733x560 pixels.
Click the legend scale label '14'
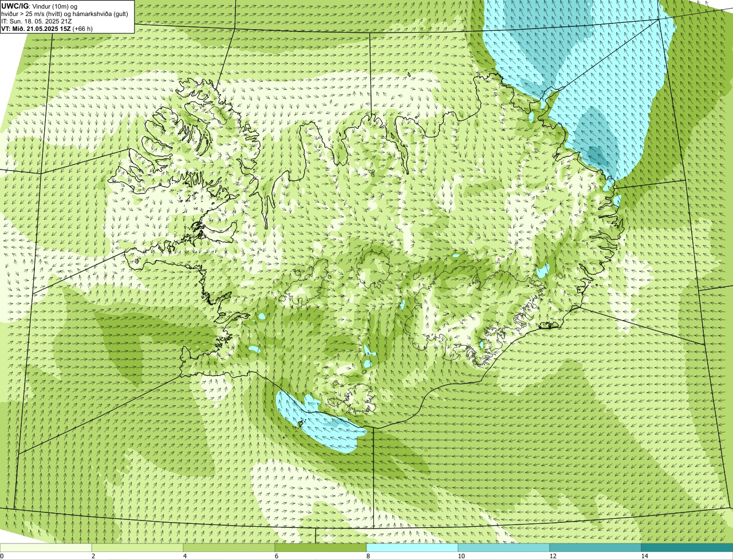pyautogui.click(x=644, y=556)
